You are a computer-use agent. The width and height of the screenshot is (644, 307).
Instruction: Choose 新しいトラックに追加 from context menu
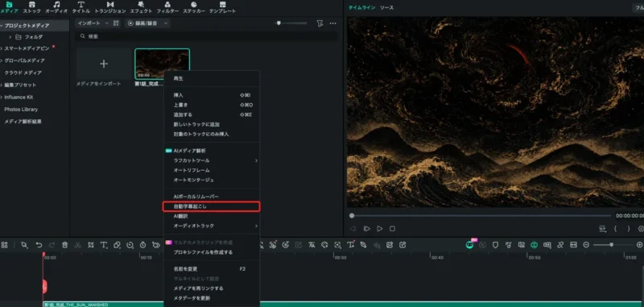click(212, 125)
